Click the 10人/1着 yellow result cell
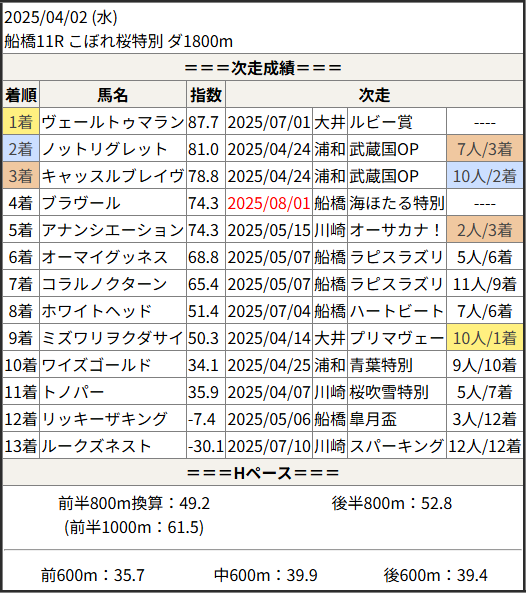Viewport: 526px width, 593px height. [x=485, y=338]
